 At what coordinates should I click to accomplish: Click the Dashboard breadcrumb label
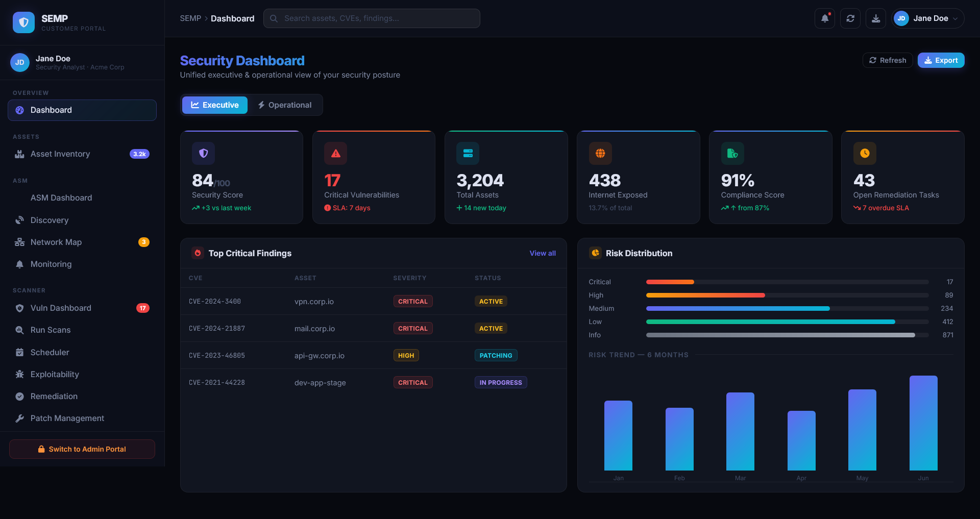pos(232,18)
